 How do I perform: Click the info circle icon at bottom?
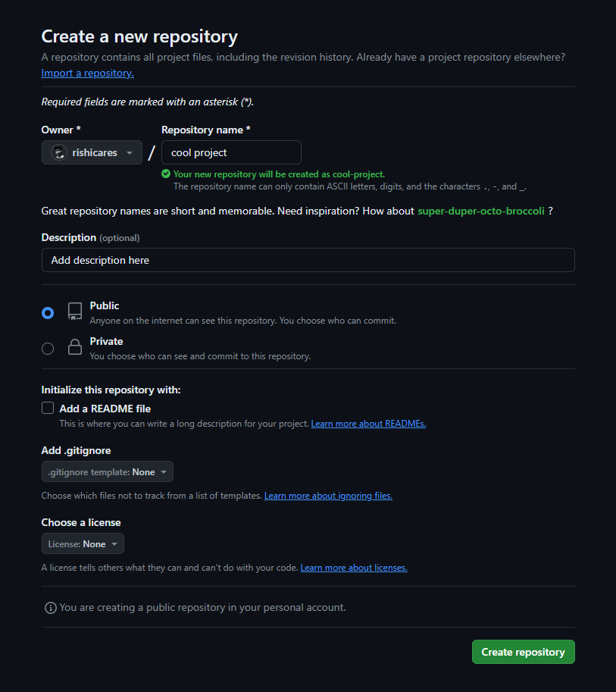coord(50,607)
